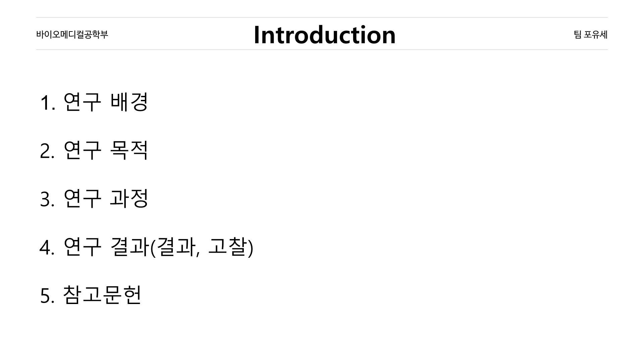Click the 팀 포유세 header label

pyautogui.click(x=590, y=35)
